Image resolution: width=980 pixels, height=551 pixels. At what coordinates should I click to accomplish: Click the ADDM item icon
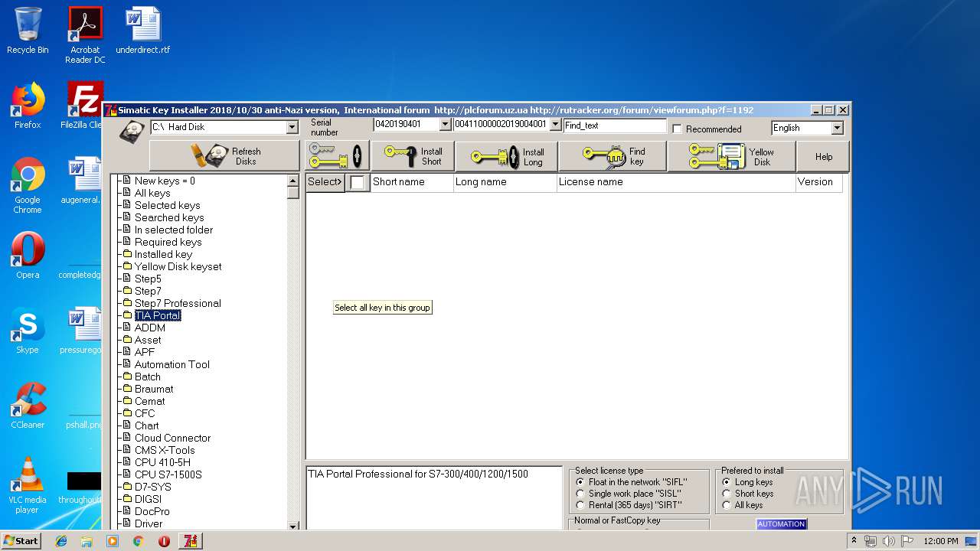coord(127,328)
